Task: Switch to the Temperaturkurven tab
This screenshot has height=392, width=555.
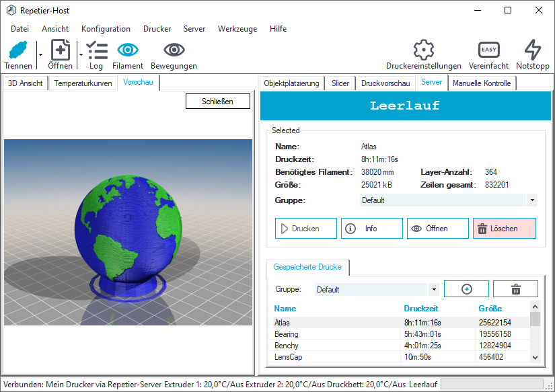Action: tap(83, 83)
